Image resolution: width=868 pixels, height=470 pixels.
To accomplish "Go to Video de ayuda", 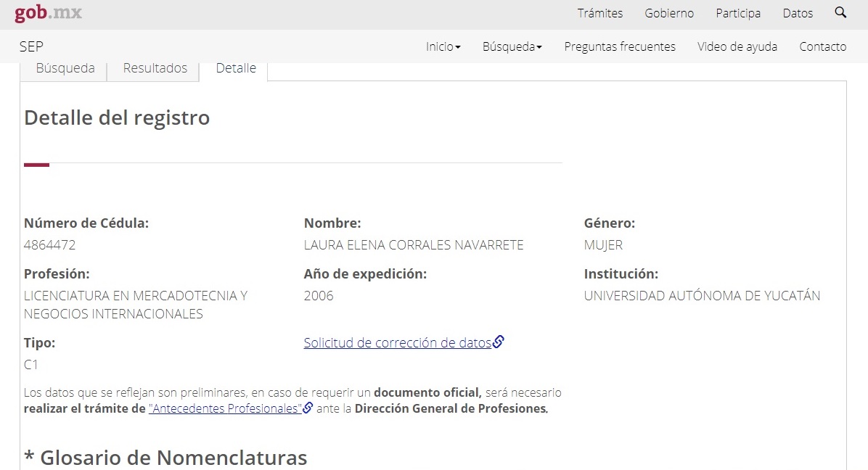I will tap(737, 46).
